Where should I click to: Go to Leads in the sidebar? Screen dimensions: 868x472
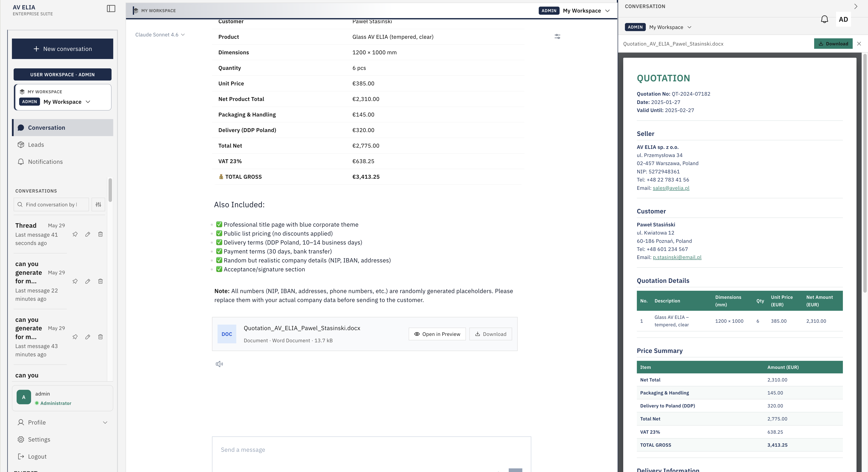63,145
